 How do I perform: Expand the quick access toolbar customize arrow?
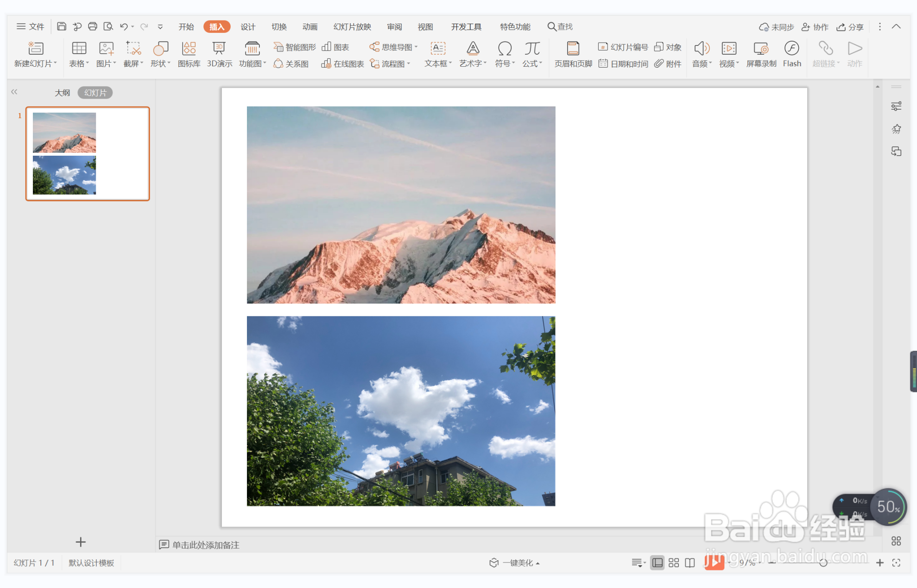coord(160,27)
